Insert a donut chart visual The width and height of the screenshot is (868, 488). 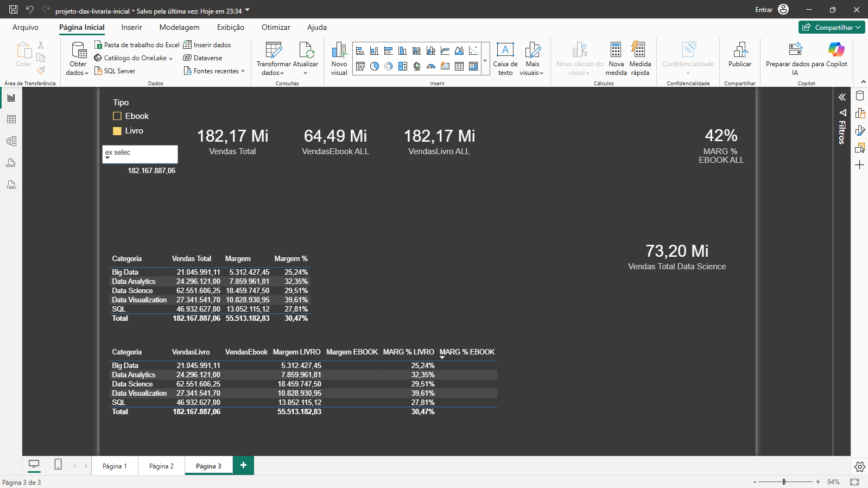[389, 66]
